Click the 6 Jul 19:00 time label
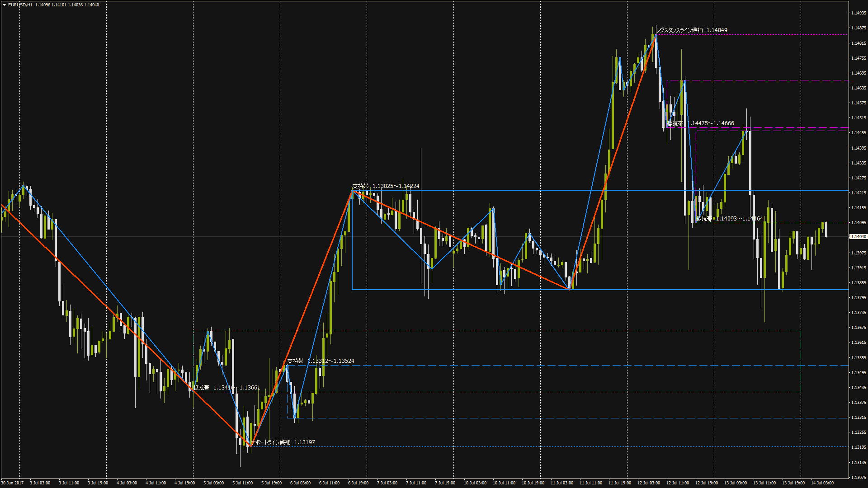The image size is (868, 488). 359,483
